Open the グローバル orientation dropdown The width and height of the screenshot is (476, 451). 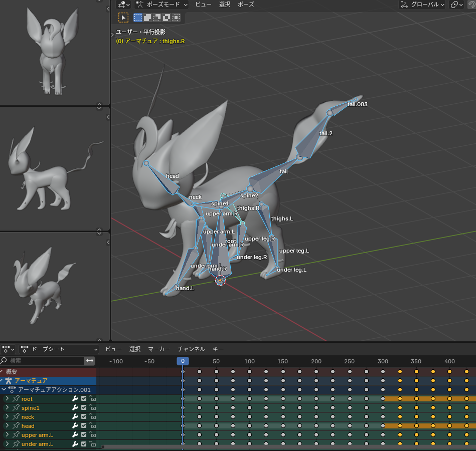click(x=423, y=5)
